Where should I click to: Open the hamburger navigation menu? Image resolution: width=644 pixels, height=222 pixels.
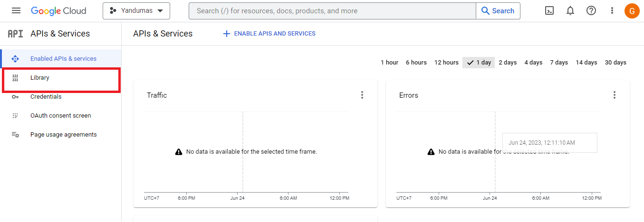pyautogui.click(x=16, y=10)
